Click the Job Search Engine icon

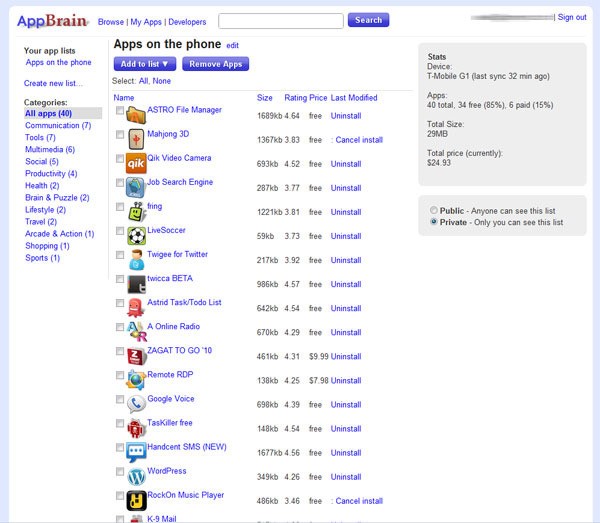click(x=135, y=187)
